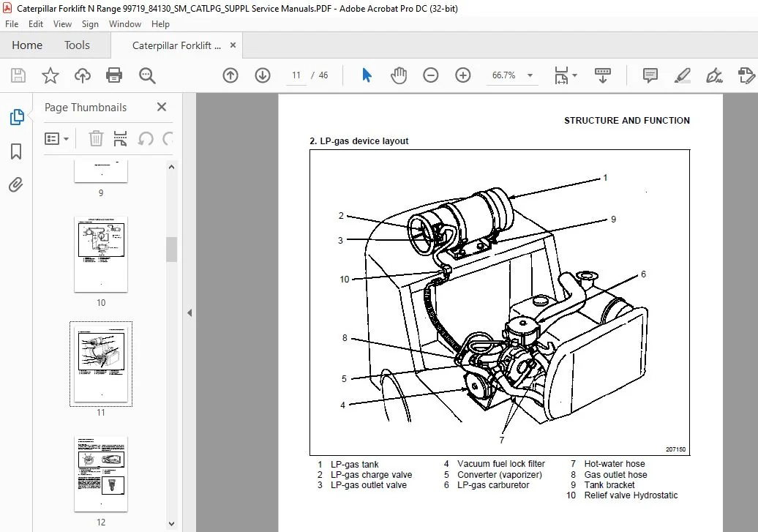Click the thumbnail panel scrollbar thumb

pyautogui.click(x=171, y=249)
